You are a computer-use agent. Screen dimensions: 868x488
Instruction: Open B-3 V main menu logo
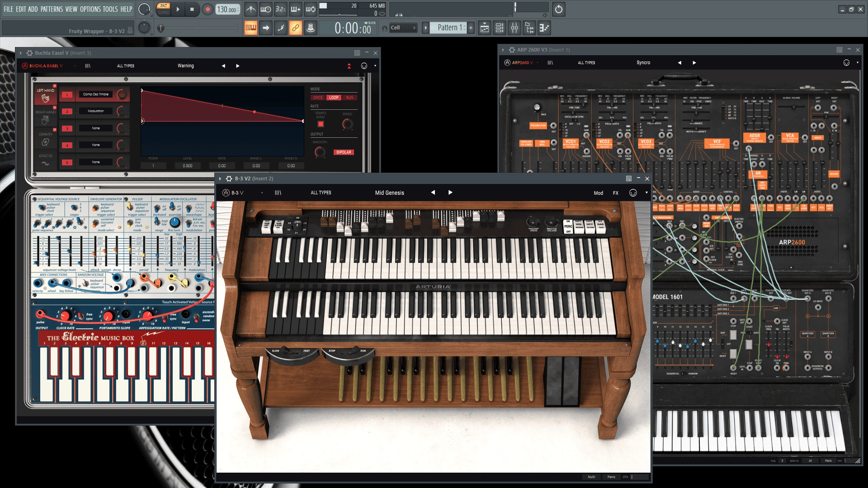click(x=233, y=193)
